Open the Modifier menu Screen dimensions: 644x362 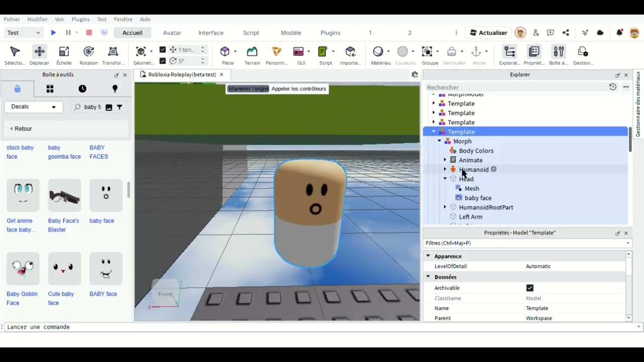37,19
